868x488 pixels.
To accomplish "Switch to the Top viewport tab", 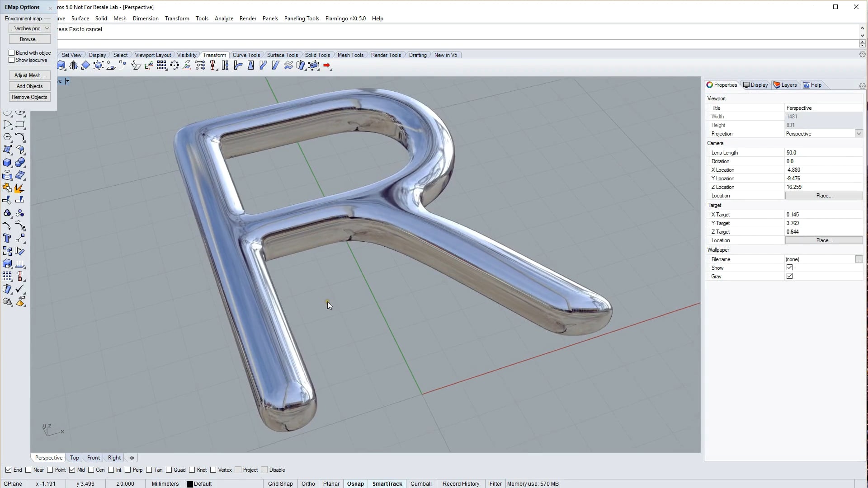I will 74,457.
